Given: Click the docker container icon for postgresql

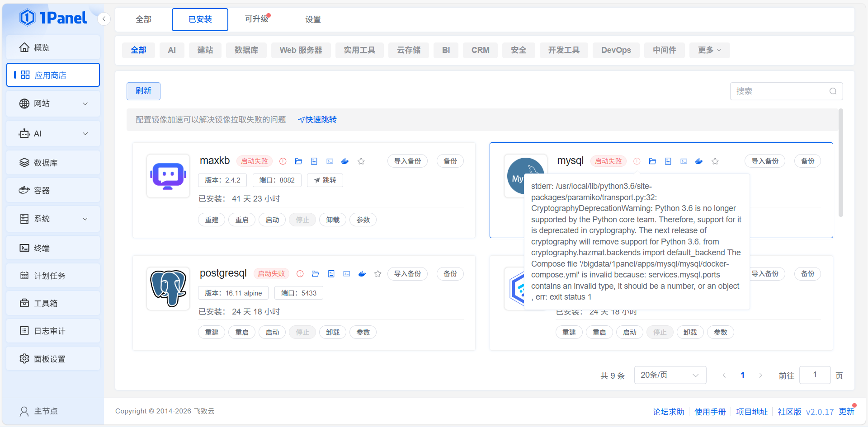Looking at the screenshot, I should (362, 274).
